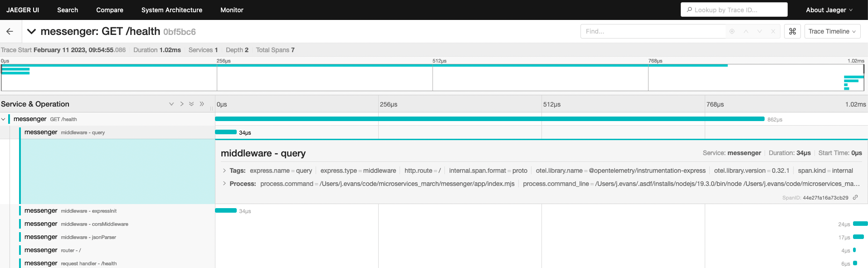Open the About Jaeger menu
This screenshot has height=268, width=868.
(x=829, y=10)
